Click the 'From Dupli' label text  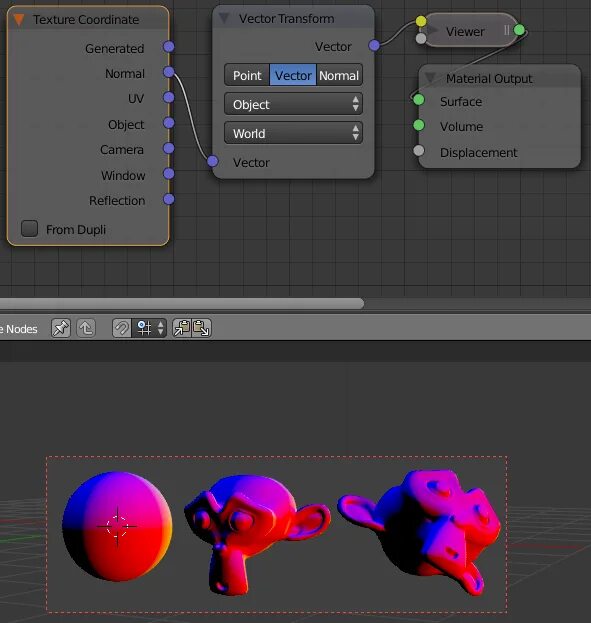[76, 230]
